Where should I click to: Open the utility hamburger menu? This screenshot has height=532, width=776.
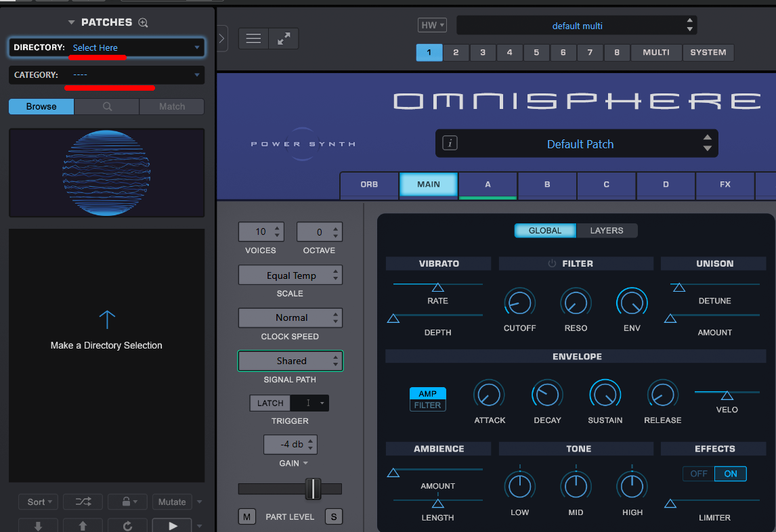[253, 39]
